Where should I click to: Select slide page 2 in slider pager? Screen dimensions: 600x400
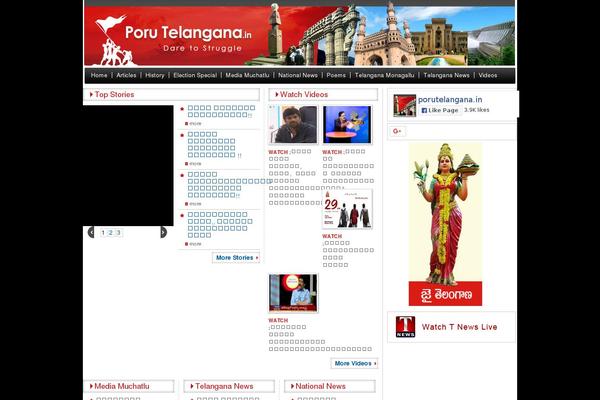tap(111, 233)
